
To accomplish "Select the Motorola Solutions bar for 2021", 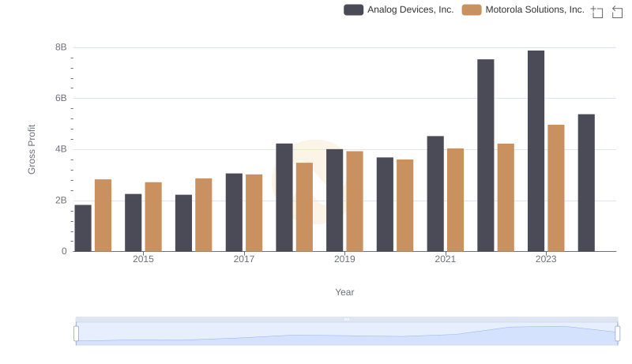I will pyautogui.click(x=456, y=200).
